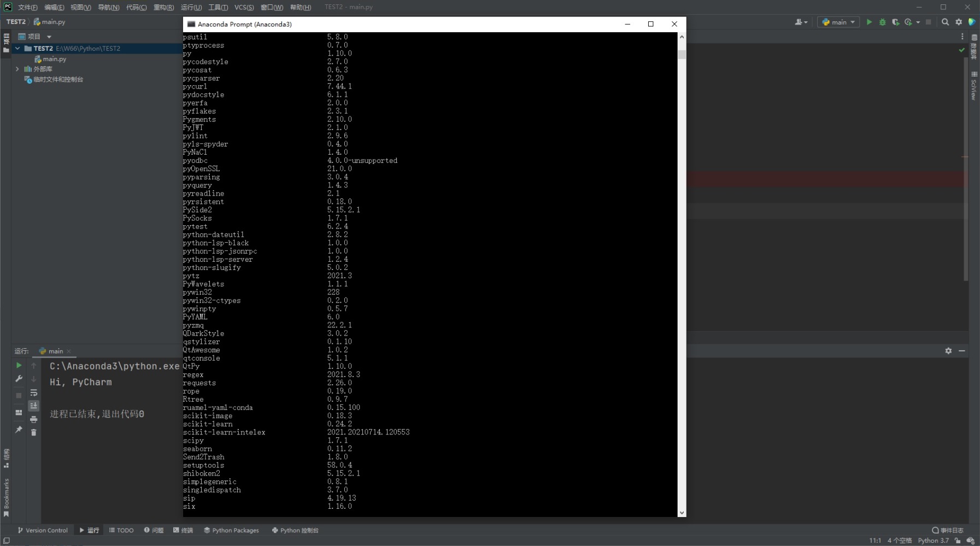Collapse the TEST2 project folder
Viewport: 980px width, 546px height.
(17, 48)
